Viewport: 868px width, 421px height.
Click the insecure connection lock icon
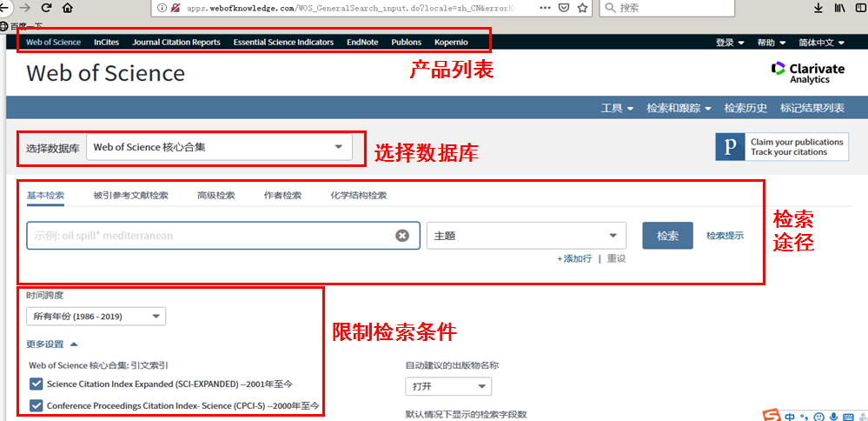pyautogui.click(x=176, y=9)
